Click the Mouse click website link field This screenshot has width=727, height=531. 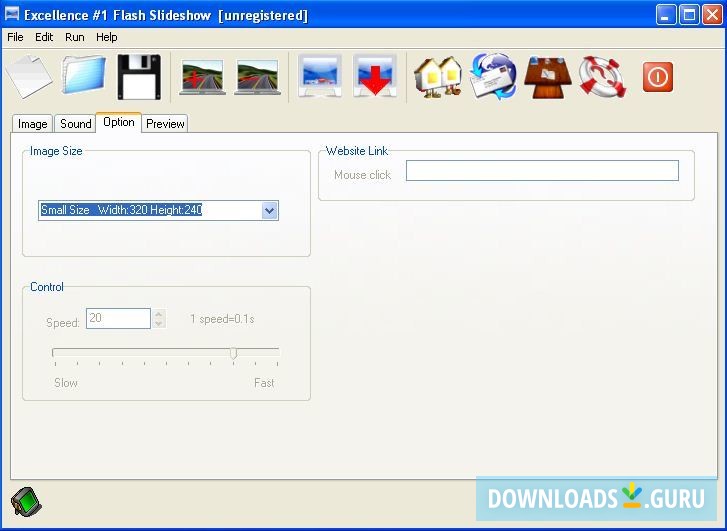coord(542,171)
